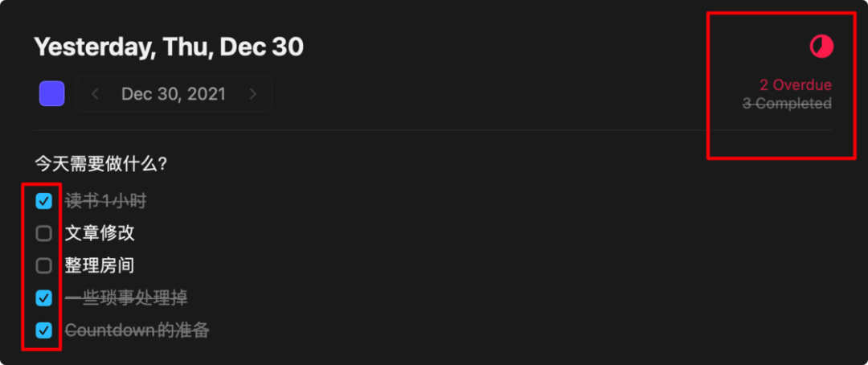Uncheck the Countdown的准备 checkbox
Viewport: 868px width, 365px height.
(x=44, y=330)
